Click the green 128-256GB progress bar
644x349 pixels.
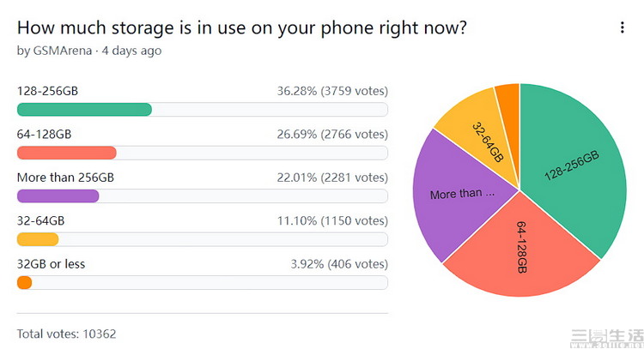coord(84,109)
